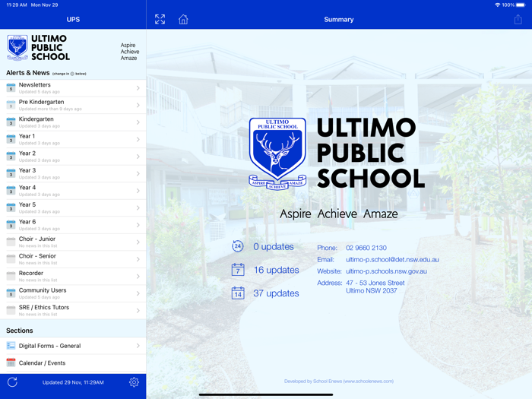Open settings gear icon
The height and width of the screenshot is (399, 532).
[x=134, y=382]
